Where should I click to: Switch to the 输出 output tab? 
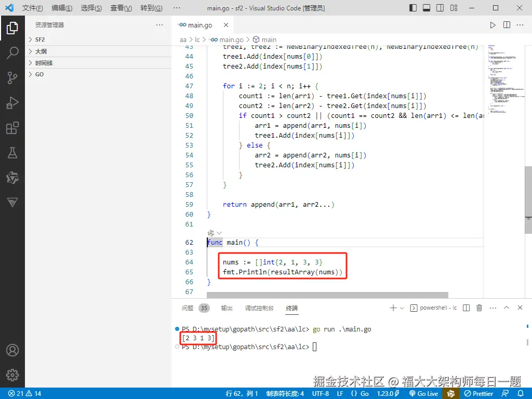pos(227,308)
